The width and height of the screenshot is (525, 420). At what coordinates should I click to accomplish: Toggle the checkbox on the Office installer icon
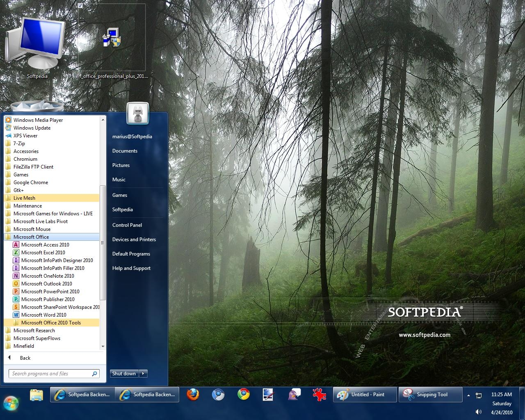pyautogui.click(x=80, y=6)
